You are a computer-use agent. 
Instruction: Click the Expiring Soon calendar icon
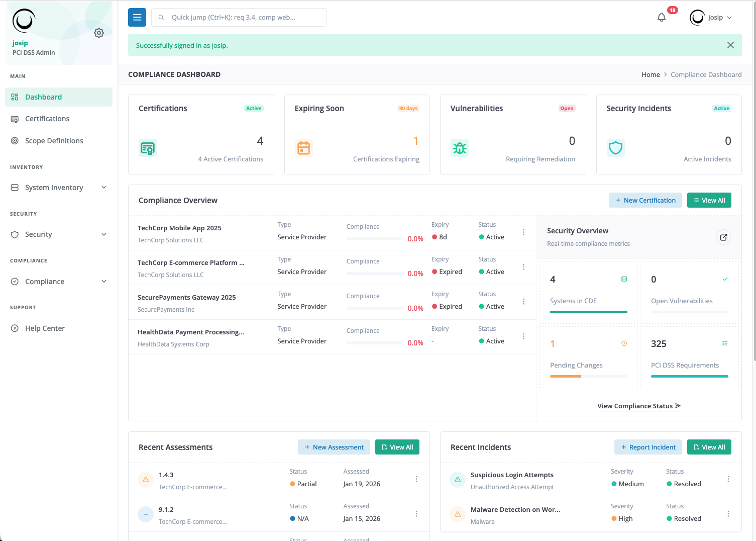coord(303,147)
